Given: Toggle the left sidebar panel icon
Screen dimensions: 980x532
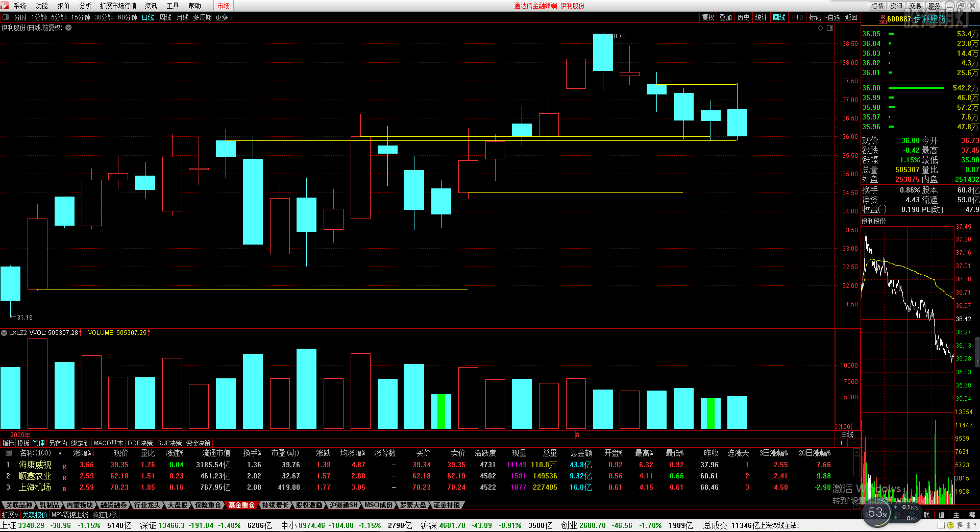Looking at the screenshot, I should 6,17.
